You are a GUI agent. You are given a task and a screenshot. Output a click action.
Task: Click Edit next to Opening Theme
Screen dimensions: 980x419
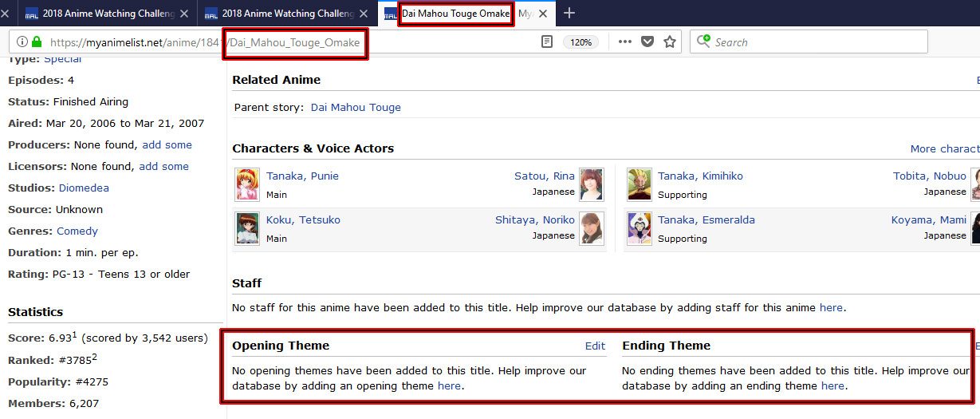click(595, 346)
